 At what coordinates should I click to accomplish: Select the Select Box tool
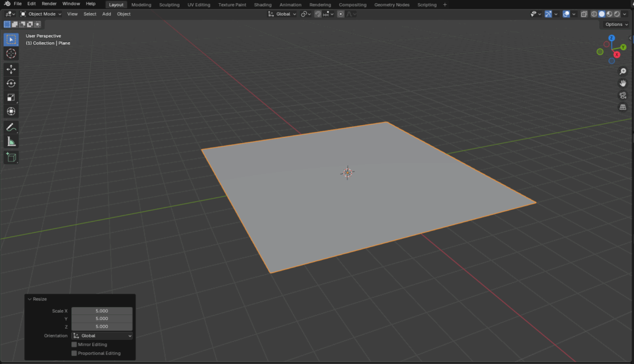coord(11,40)
